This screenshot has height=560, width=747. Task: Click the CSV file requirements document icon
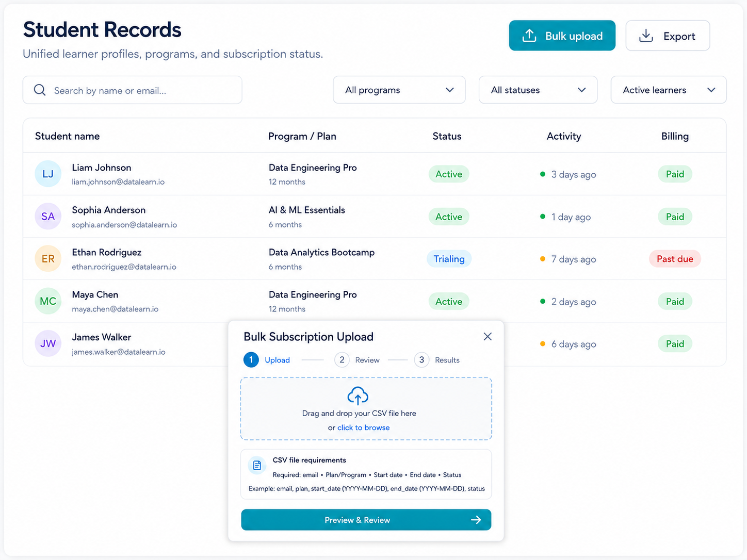click(257, 466)
